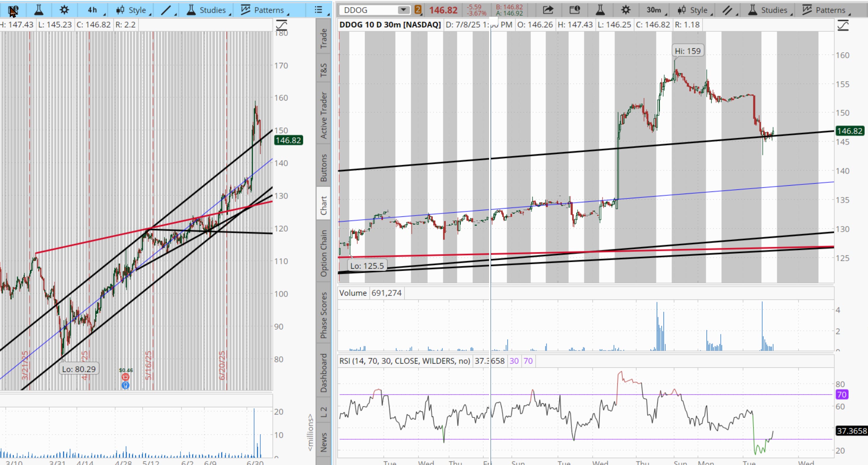The width and height of the screenshot is (868, 465).
Task: Click the drawing set icon above right price axis
Action: [843, 25]
